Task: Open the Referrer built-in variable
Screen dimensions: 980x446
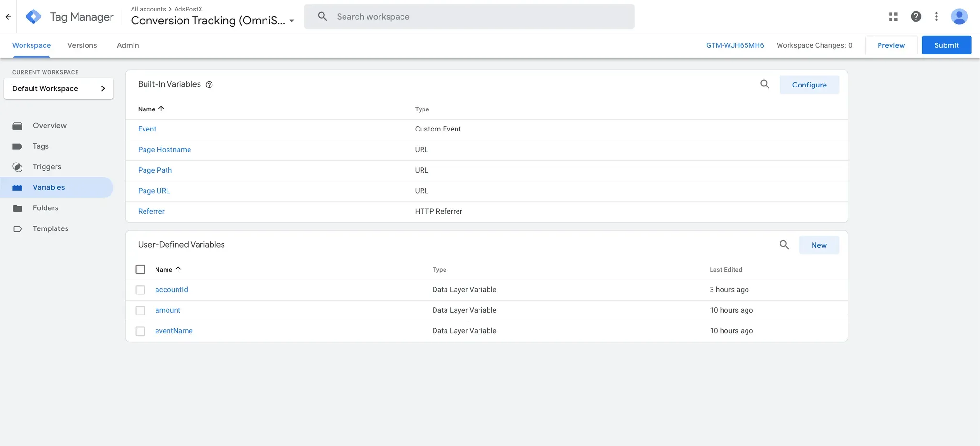Action: (151, 211)
